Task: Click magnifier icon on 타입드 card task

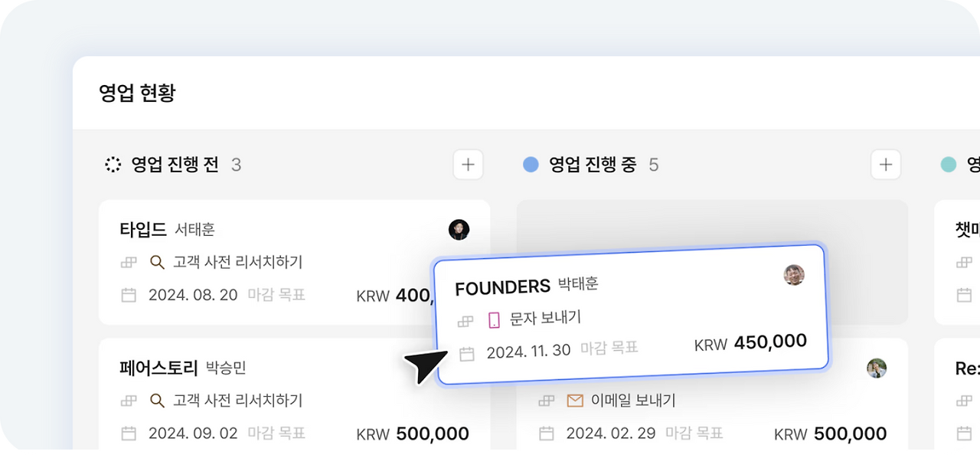Action: [157, 262]
